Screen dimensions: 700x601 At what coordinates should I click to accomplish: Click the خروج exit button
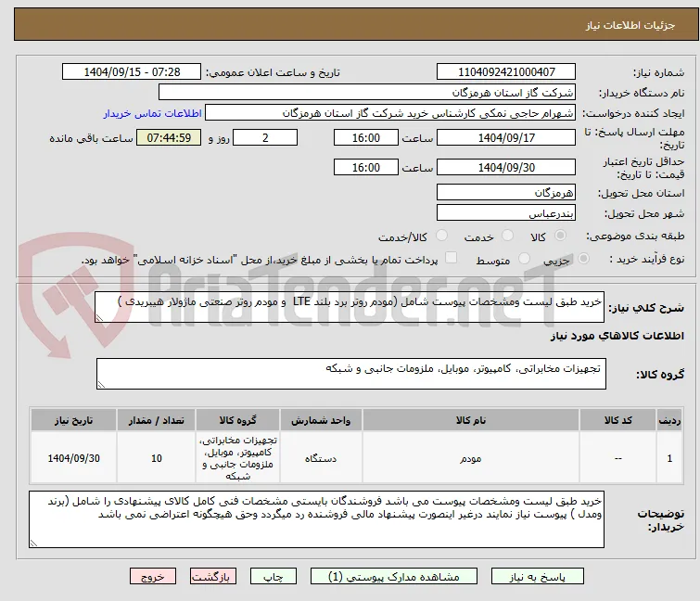[x=153, y=577]
